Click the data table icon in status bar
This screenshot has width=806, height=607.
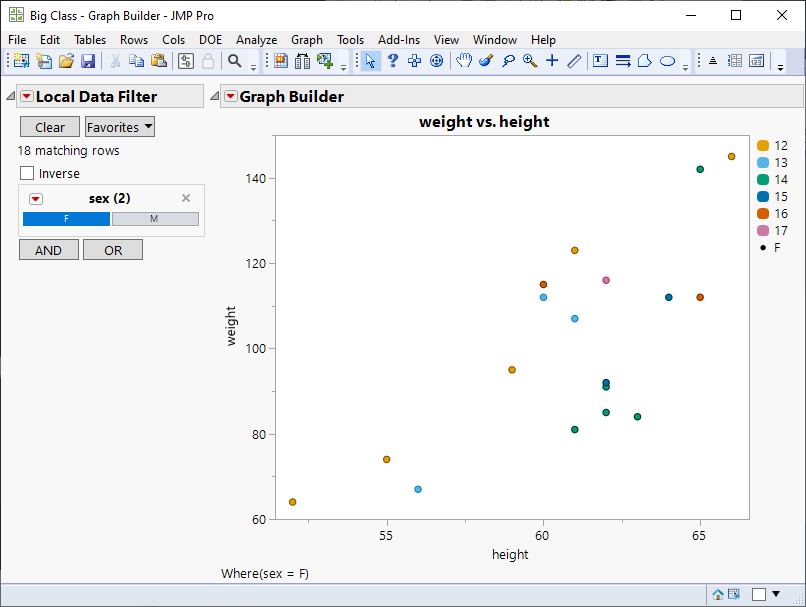pos(734,595)
